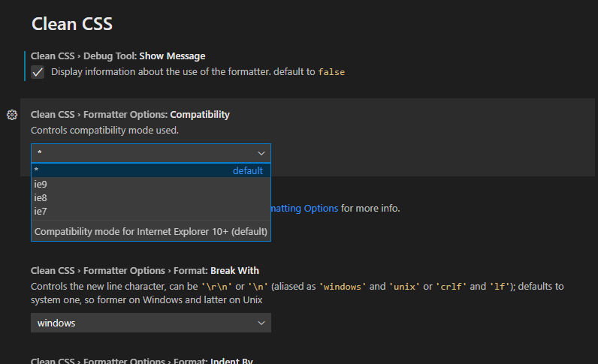
Task: Uncheck the Show Message checkbox
Action: pos(38,72)
